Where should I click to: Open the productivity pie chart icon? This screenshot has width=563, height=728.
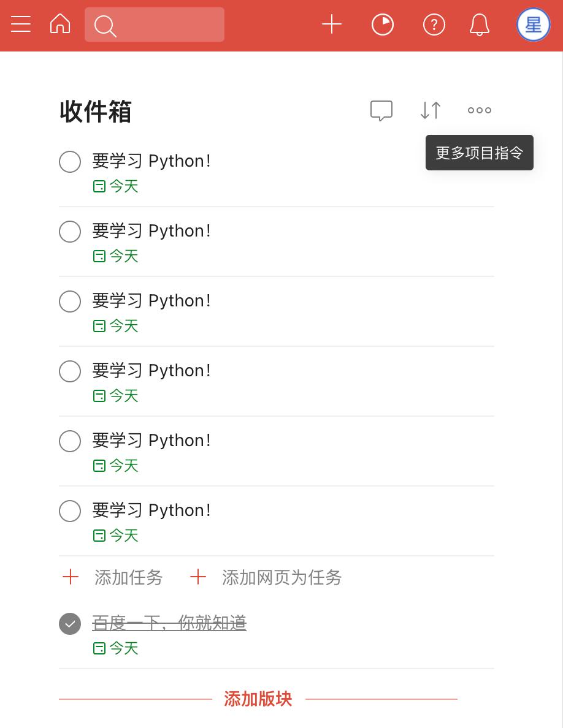(x=383, y=25)
